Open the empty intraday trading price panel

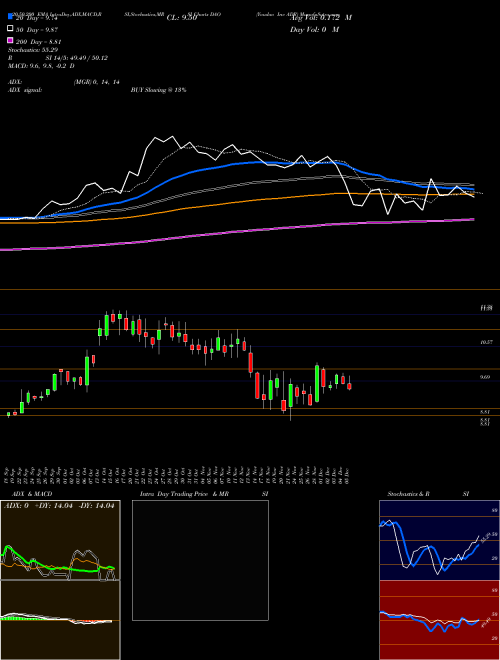coord(200,560)
